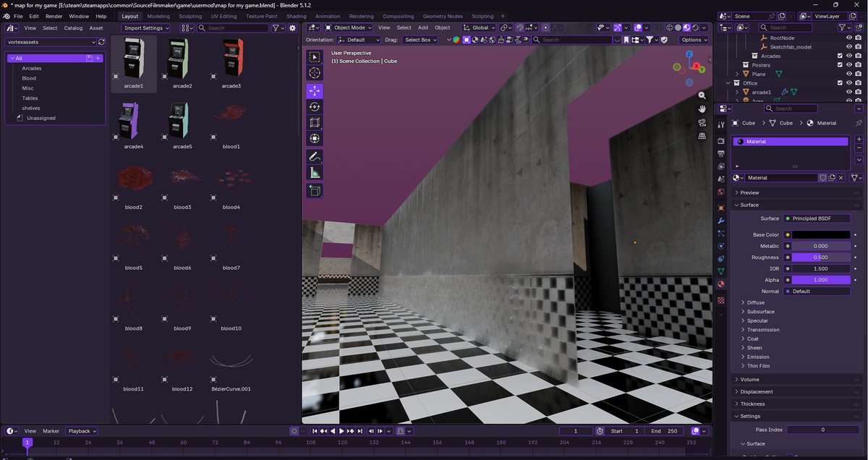Open the Material properties tab
Screen dimensions: 868x460
(721, 284)
